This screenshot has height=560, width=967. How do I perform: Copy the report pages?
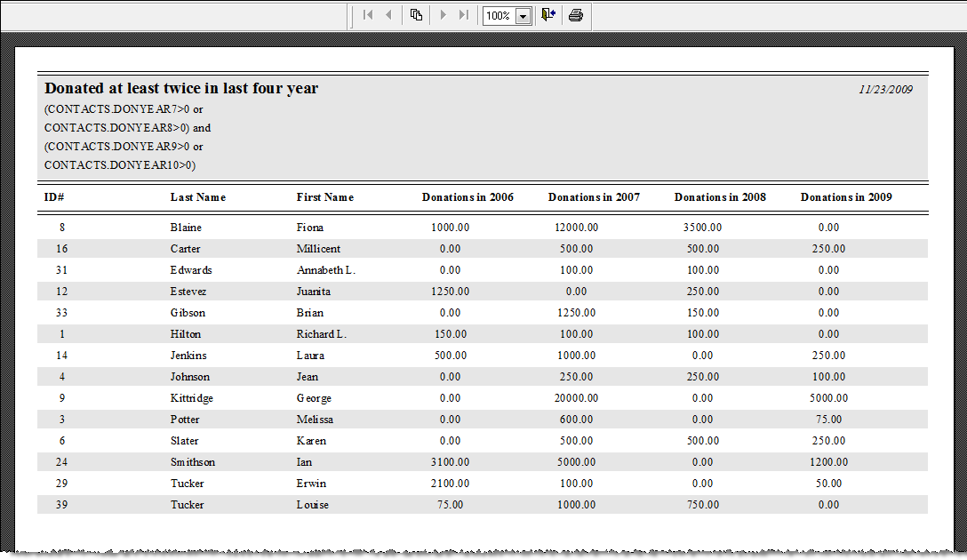click(x=416, y=15)
